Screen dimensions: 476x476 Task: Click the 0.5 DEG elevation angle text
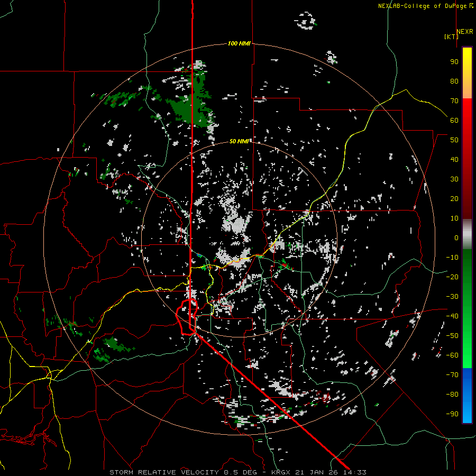pos(240,472)
